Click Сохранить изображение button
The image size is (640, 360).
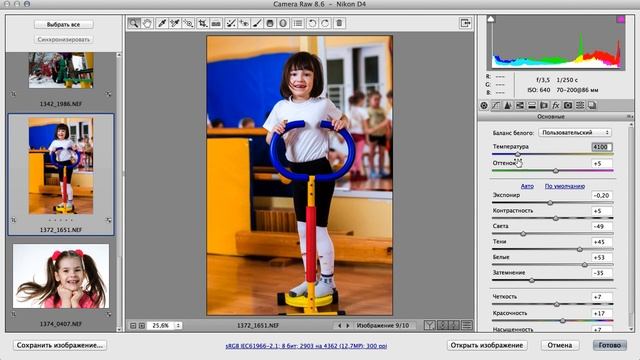point(60,345)
